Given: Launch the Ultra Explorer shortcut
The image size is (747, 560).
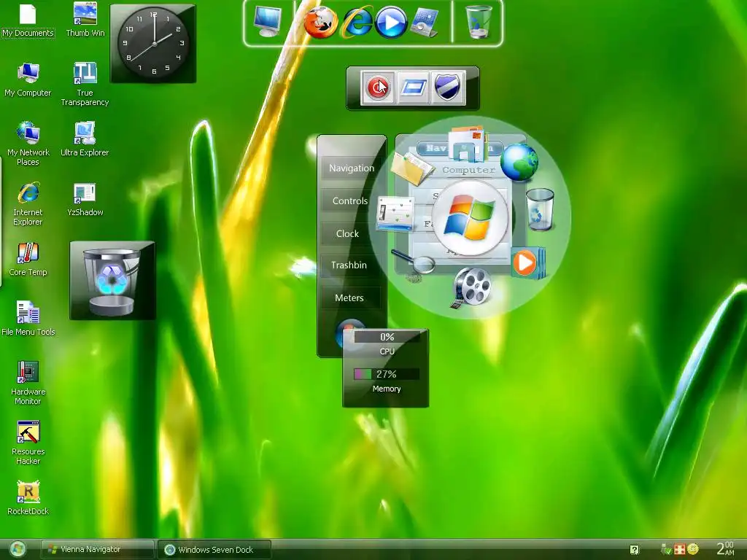Looking at the screenshot, I should (85, 139).
